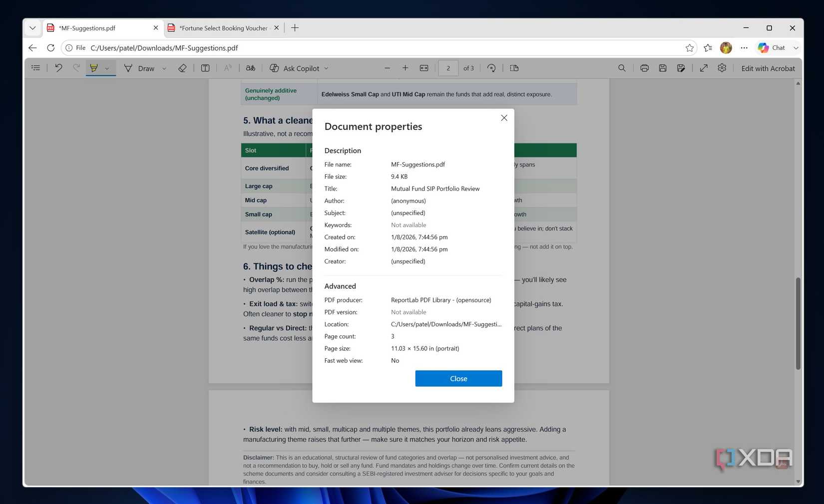Open a new browser tab
The height and width of the screenshot is (504, 824).
coord(295,28)
